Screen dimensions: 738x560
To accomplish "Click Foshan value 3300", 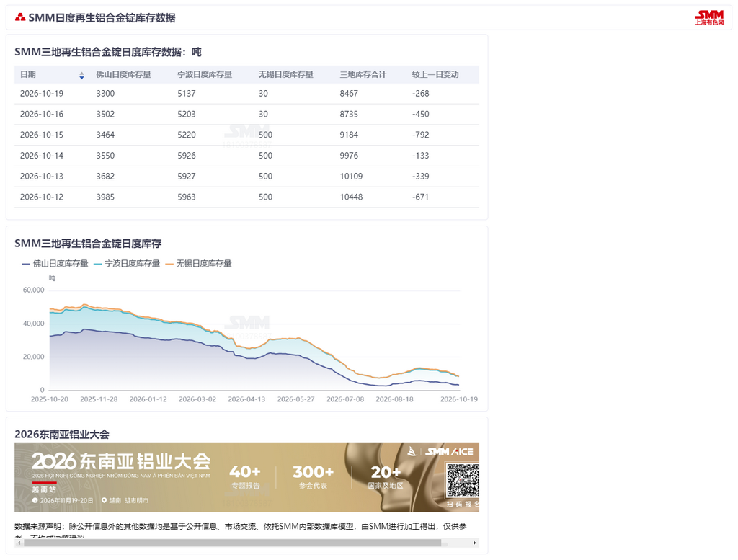I will 105,94.
